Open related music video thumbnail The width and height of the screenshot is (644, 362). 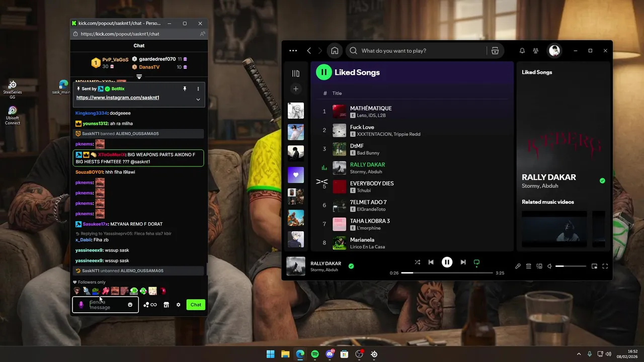[x=554, y=229]
